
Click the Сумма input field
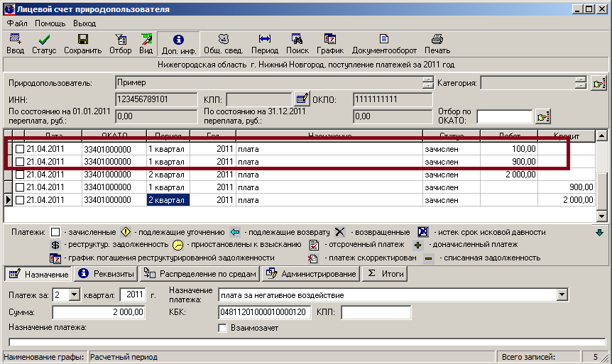pos(98,313)
